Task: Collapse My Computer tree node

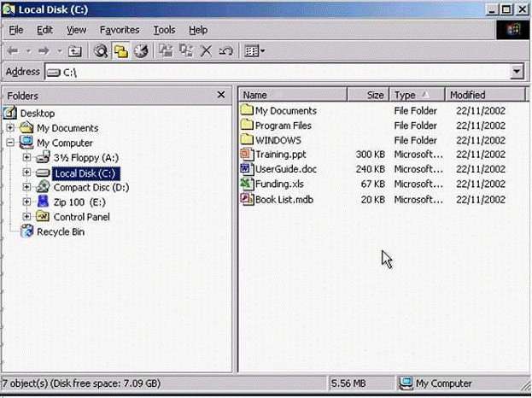Action: click(x=10, y=143)
